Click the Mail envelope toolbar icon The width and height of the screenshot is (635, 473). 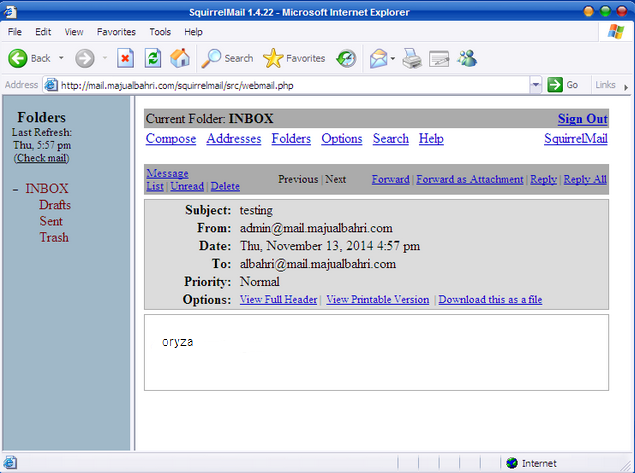pyautogui.click(x=379, y=59)
